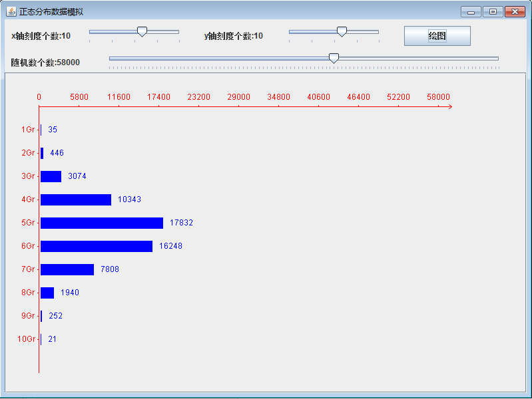Click the 随机数个数:58000 label
This screenshot has height=399, width=532.
coord(45,63)
